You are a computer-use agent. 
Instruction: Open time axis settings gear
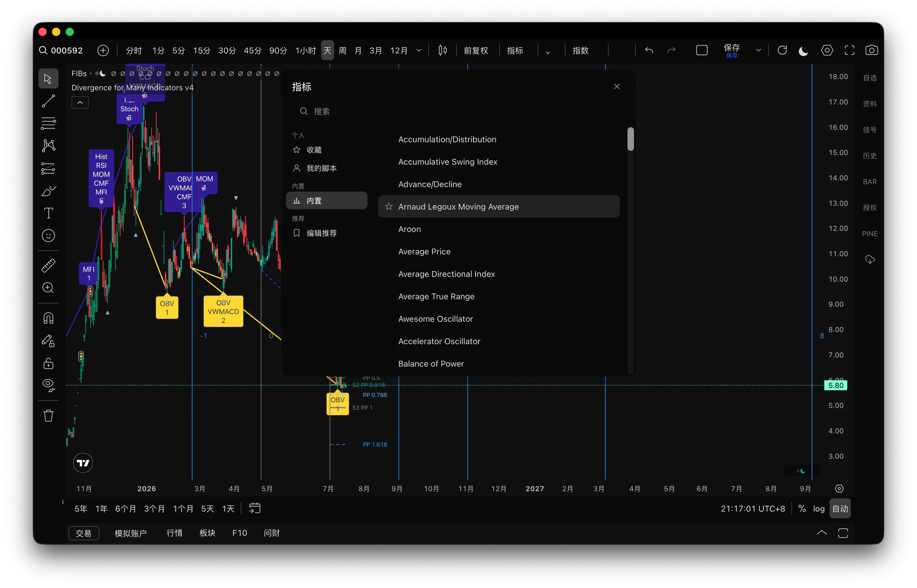tap(839, 489)
